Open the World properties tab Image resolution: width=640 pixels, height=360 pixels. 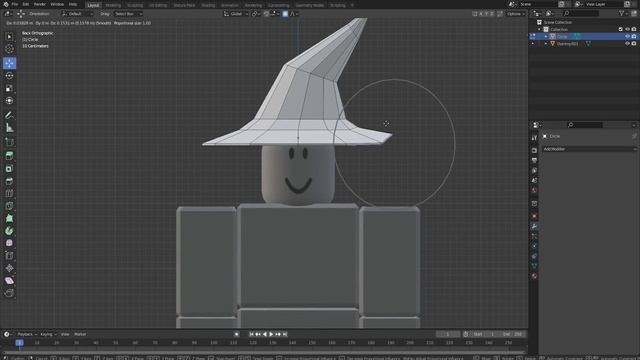pyautogui.click(x=534, y=190)
